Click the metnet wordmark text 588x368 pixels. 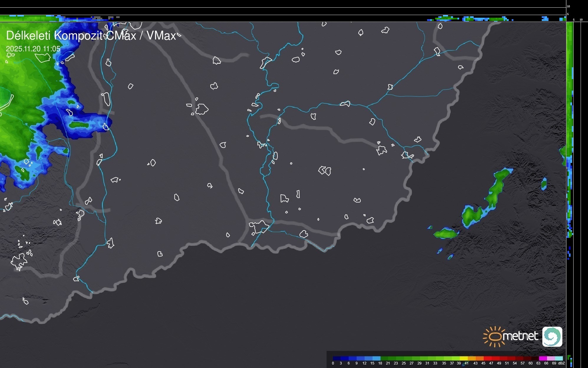coord(520,336)
